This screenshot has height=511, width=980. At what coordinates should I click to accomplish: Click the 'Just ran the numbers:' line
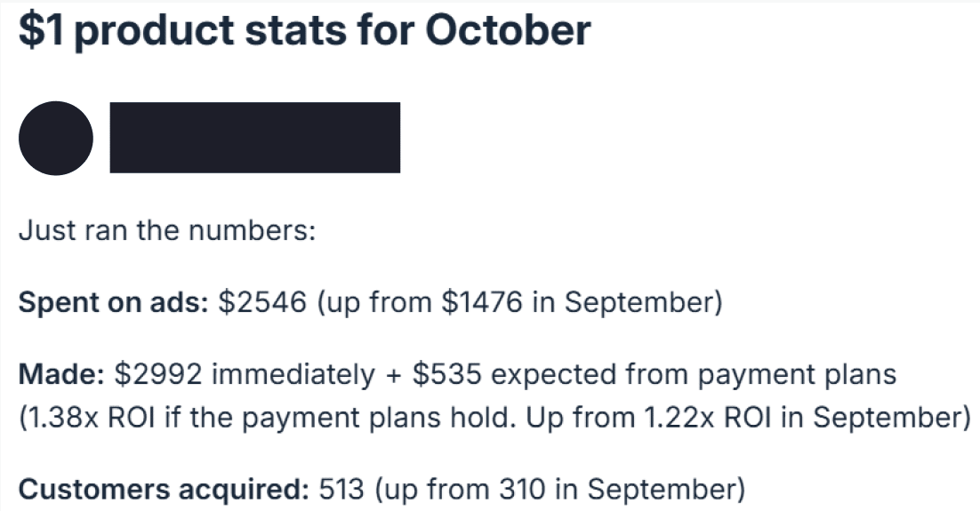pyautogui.click(x=167, y=230)
